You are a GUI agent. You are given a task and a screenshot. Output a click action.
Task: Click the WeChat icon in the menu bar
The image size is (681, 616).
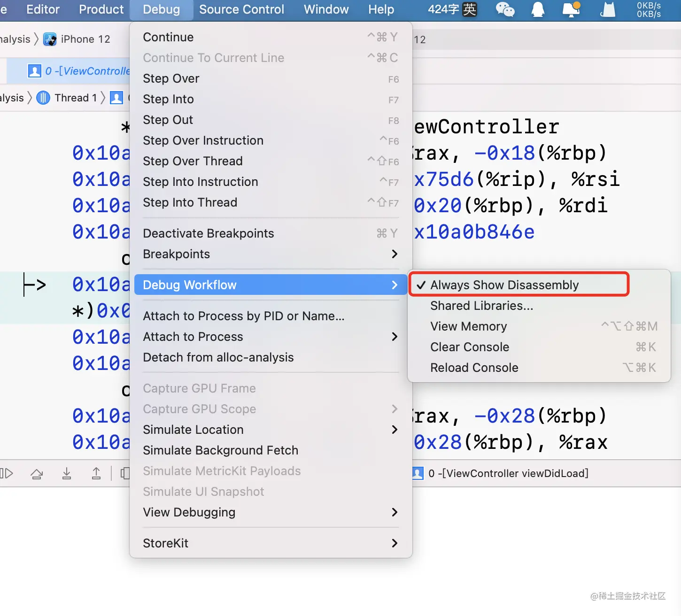(x=505, y=9)
